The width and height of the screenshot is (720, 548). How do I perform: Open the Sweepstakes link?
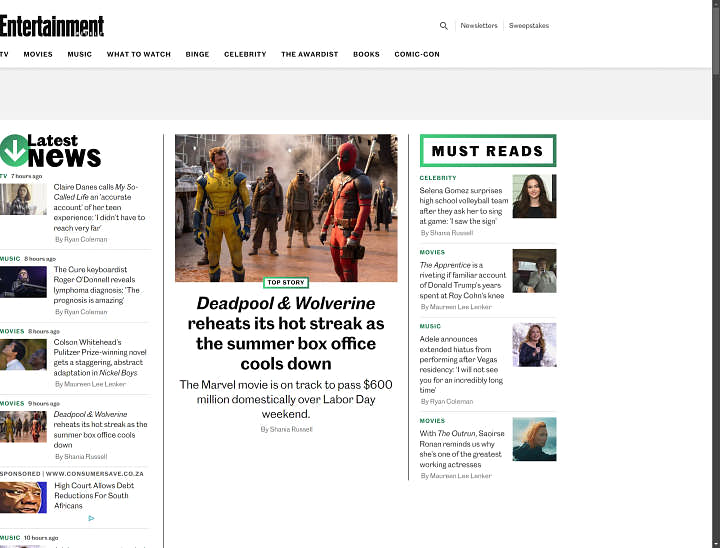tap(529, 26)
